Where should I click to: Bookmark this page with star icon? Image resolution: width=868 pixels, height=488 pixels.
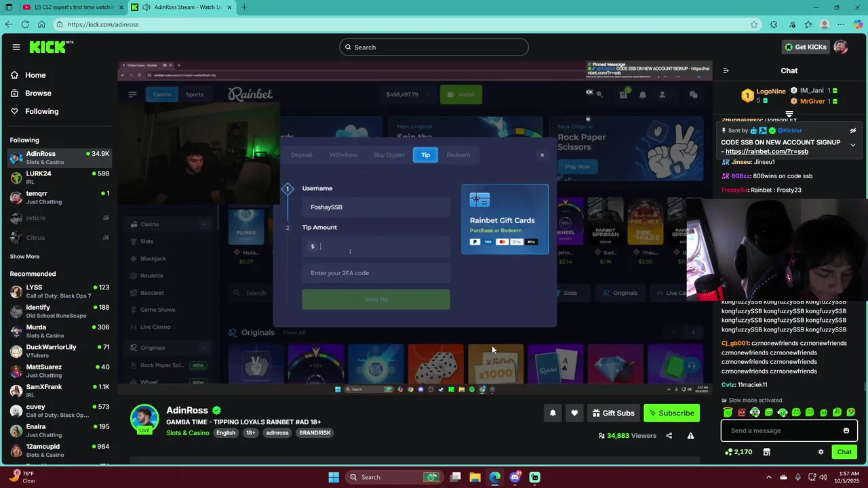click(754, 24)
